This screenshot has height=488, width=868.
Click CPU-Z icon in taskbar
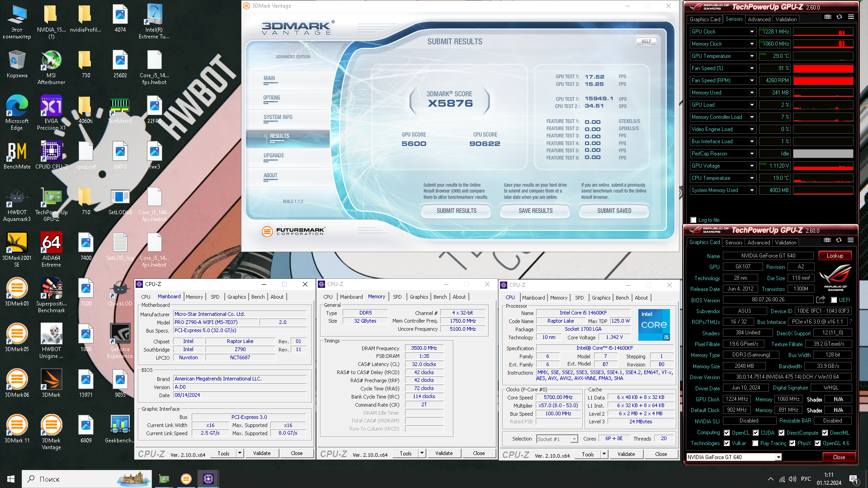point(208,479)
